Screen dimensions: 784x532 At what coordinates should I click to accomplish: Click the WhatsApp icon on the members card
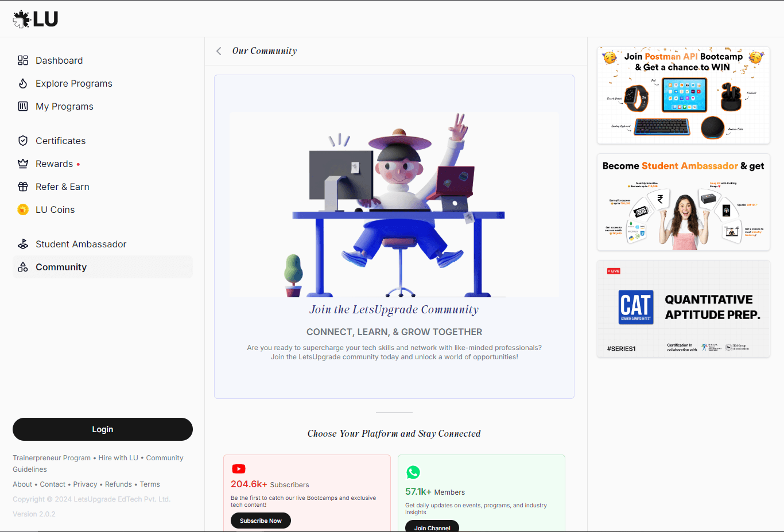click(x=414, y=472)
